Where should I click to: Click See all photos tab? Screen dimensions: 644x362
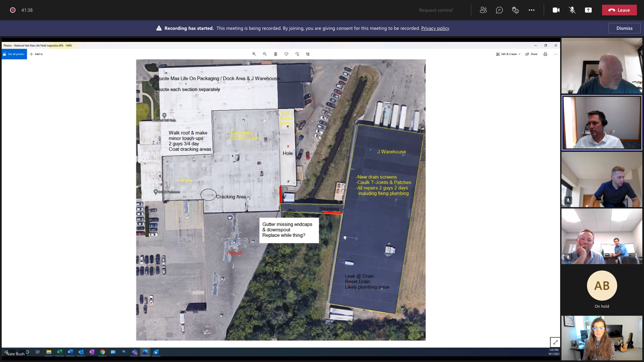click(x=14, y=54)
